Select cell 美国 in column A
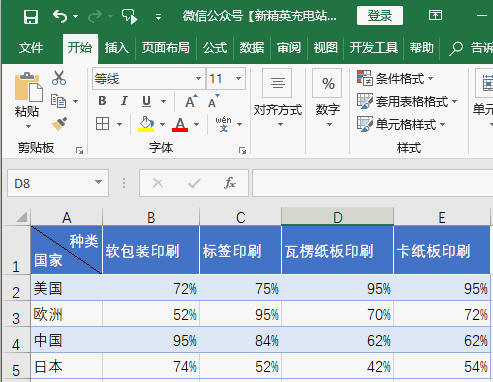This screenshot has height=382, width=493. click(x=67, y=288)
